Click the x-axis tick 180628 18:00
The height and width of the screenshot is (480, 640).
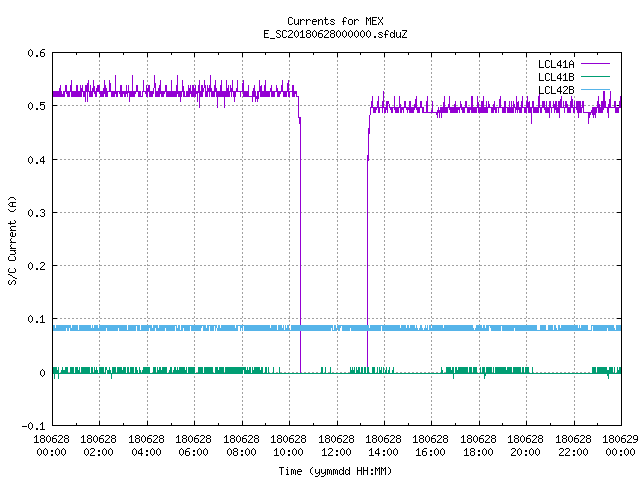tap(478, 446)
